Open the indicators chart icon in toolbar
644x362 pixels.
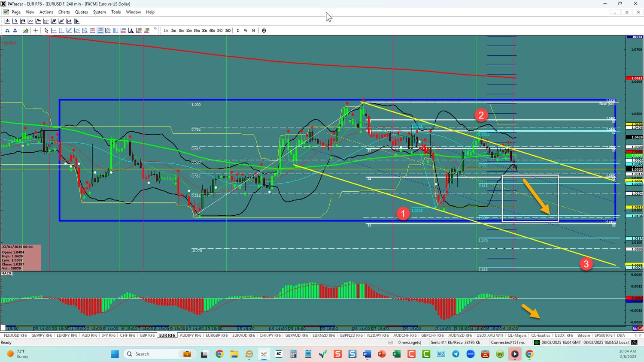coord(26,30)
